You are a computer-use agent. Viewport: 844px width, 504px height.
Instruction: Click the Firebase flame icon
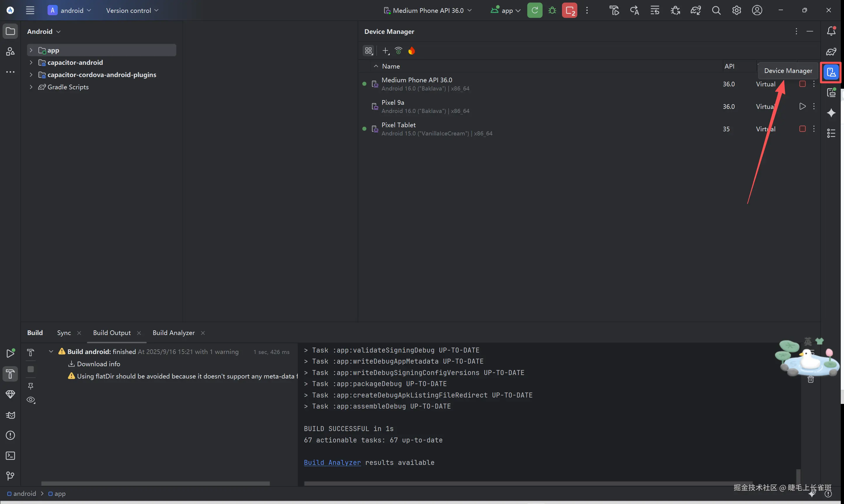coord(411,51)
